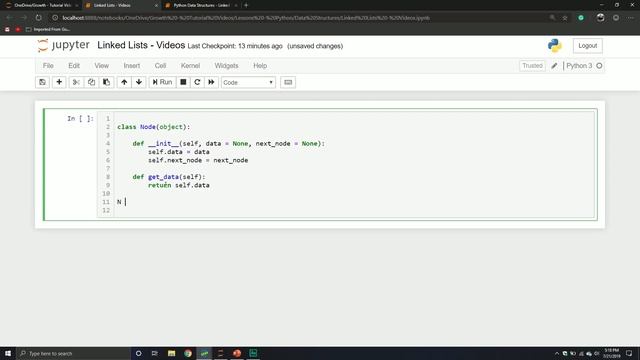Open File Explorer from taskbar
640x360 pixels.
pos(171,353)
